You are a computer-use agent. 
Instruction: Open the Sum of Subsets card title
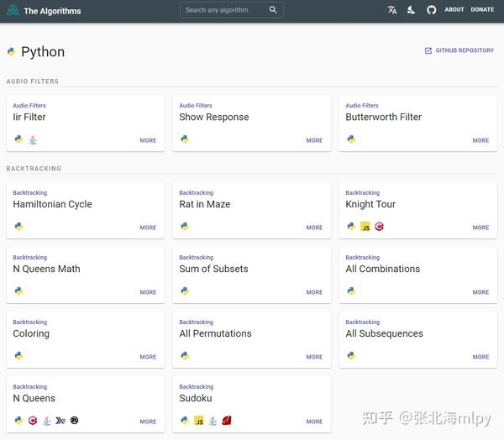pos(213,269)
